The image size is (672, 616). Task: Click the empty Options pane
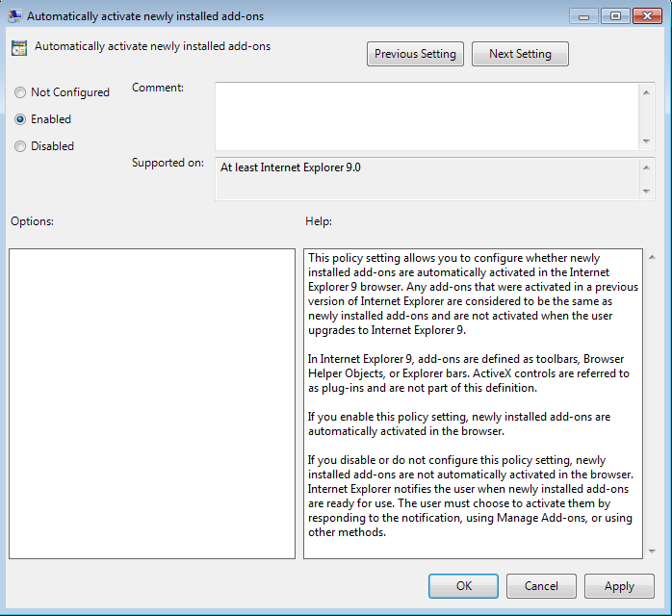click(x=152, y=403)
